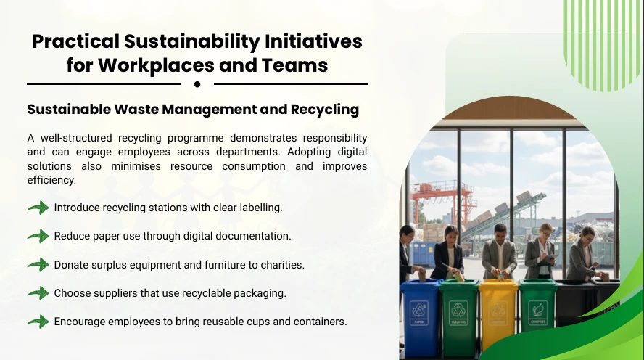
Task: Select 'Donate surplus equipment and furniture to charities' line
Action: (179, 265)
